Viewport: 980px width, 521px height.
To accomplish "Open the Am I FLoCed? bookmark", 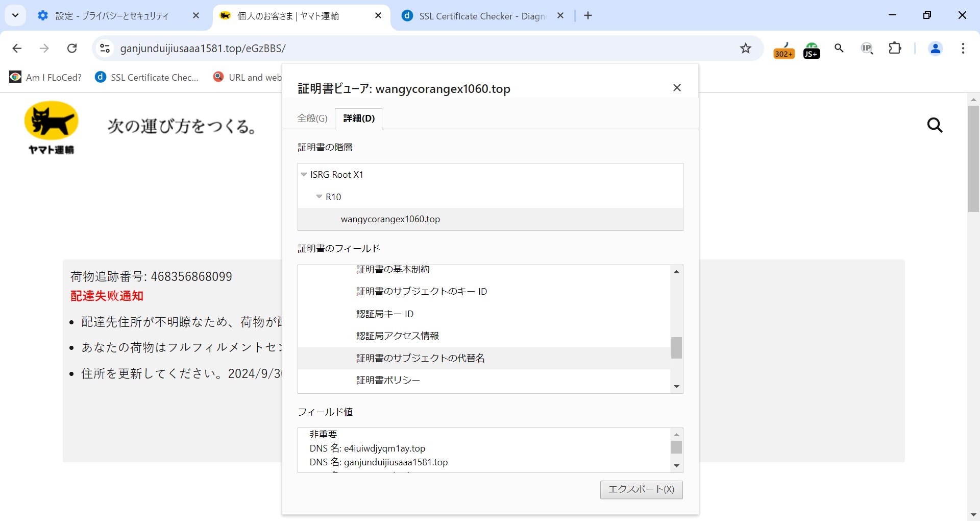I will tap(45, 77).
